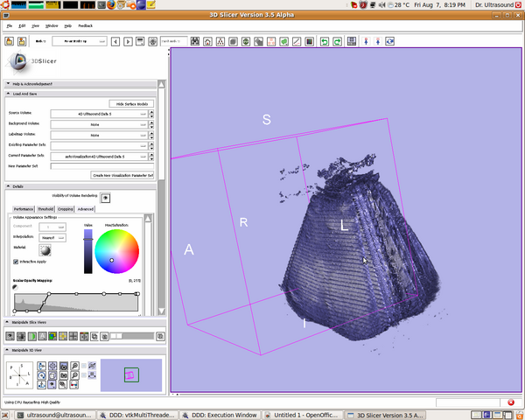Open the Modules selector dropdown in toolbar
The image size is (525, 420).
[80, 41]
